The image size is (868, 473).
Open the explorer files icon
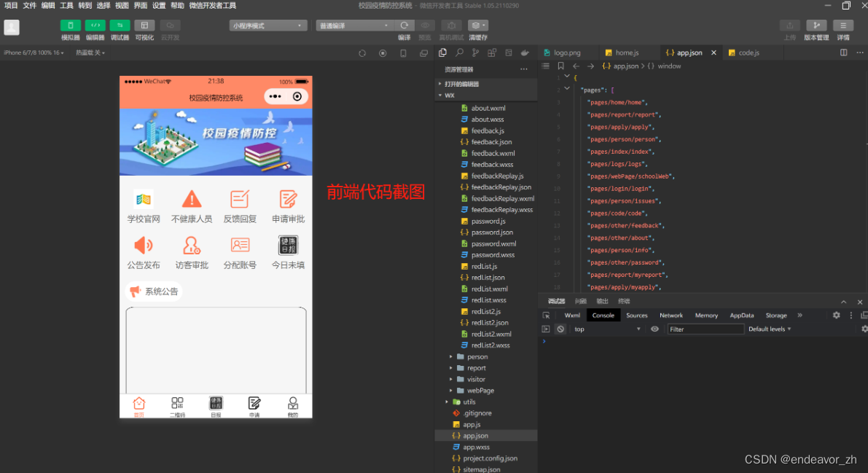(x=442, y=52)
